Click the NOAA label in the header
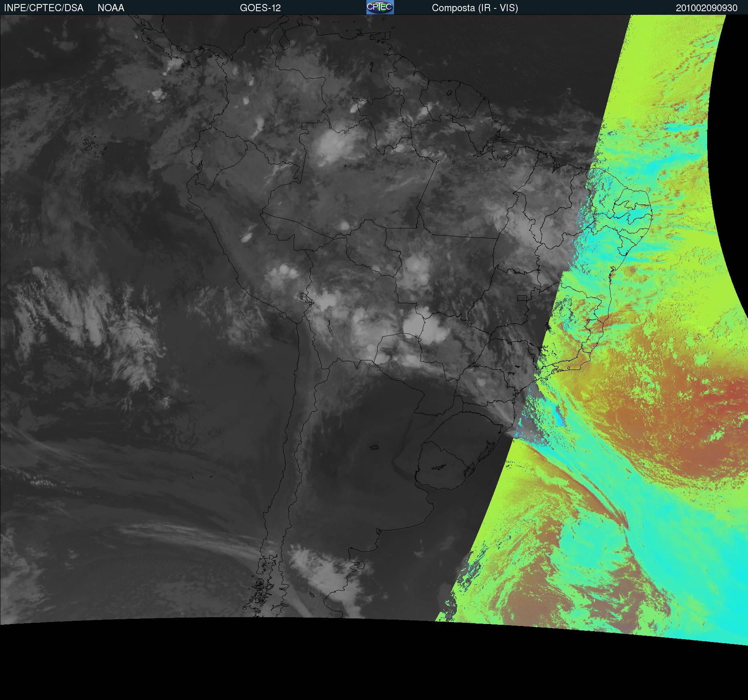The height and width of the screenshot is (700, 748). 111,8
